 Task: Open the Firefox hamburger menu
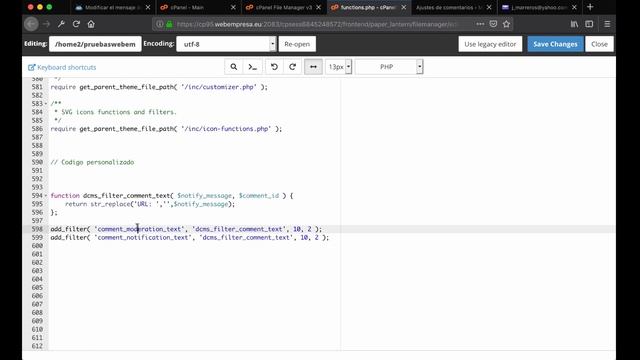coord(607,24)
